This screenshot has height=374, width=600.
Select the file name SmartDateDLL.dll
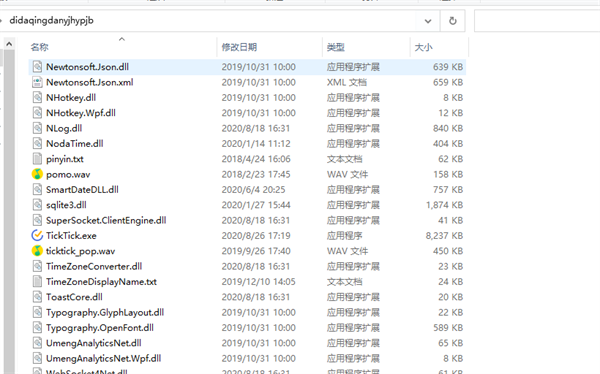82,189
